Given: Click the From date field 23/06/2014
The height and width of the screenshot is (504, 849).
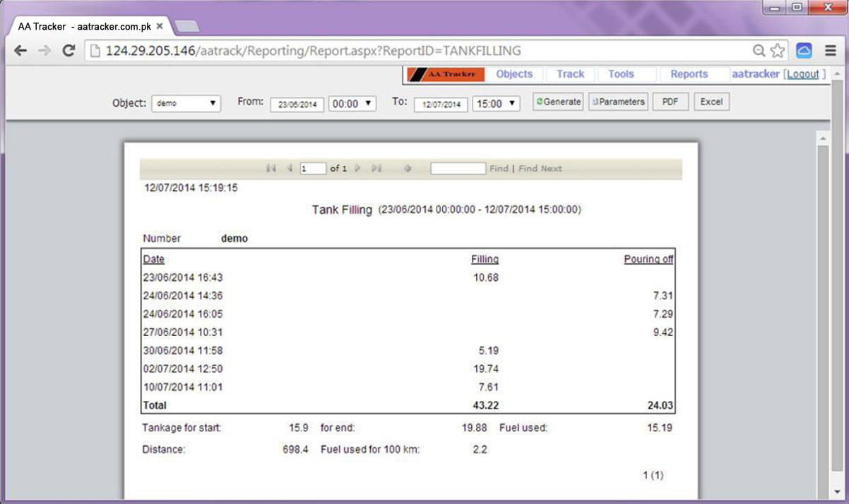Looking at the screenshot, I should [x=297, y=104].
